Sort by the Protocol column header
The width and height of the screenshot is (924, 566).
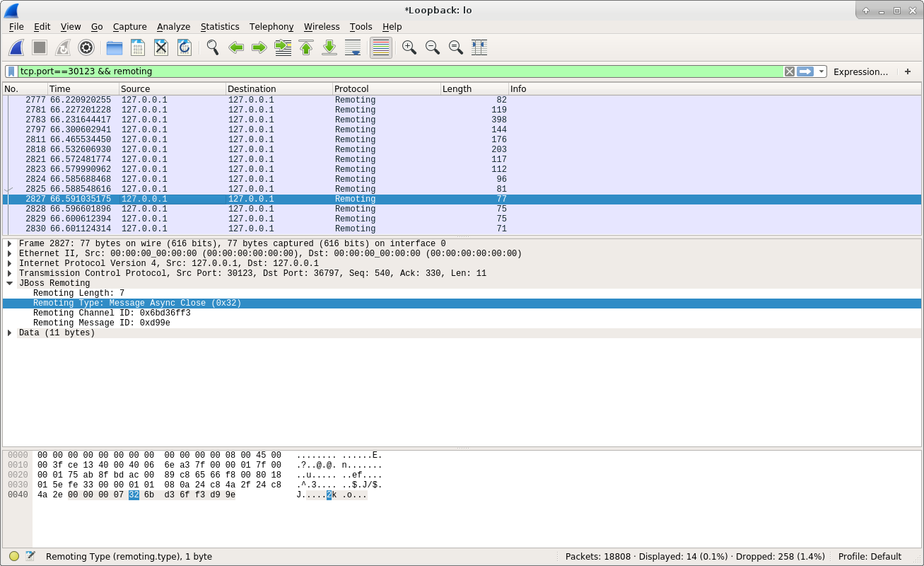(386, 89)
